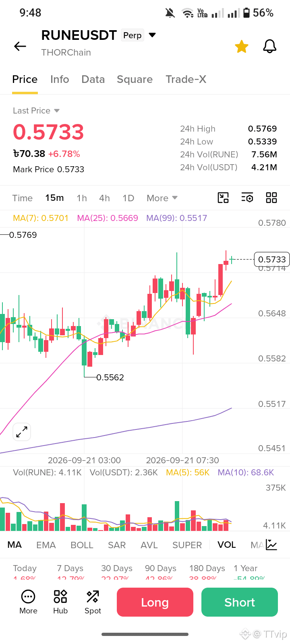Switch to the Info tab
This screenshot has width=290, height=644.
click(x=60, y=79)
